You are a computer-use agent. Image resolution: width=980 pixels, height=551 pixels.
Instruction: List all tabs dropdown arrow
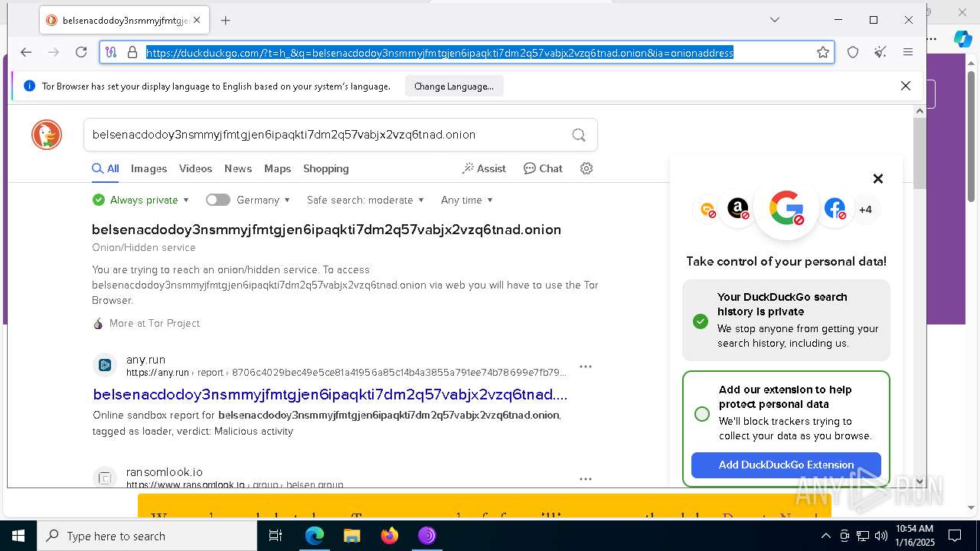click(x=775, y=20)
